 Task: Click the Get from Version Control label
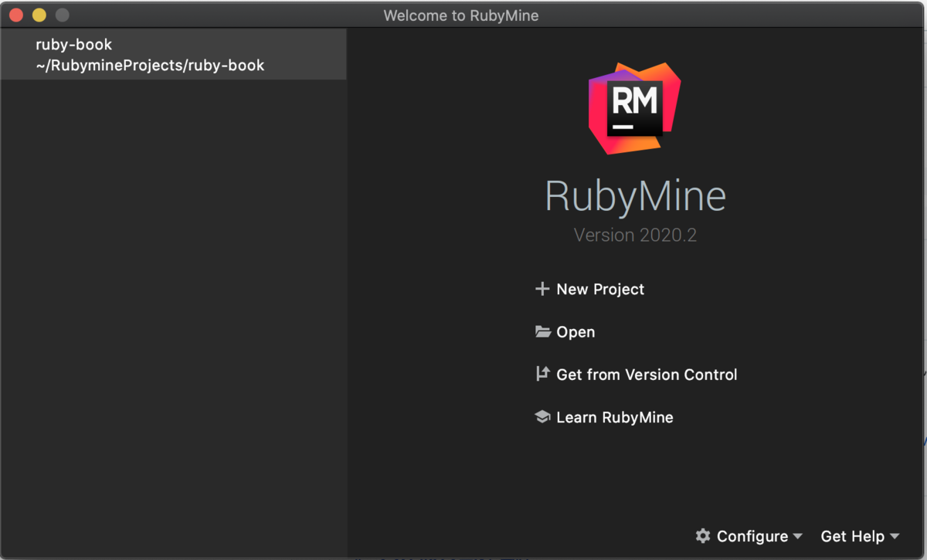tap(647, 375)
